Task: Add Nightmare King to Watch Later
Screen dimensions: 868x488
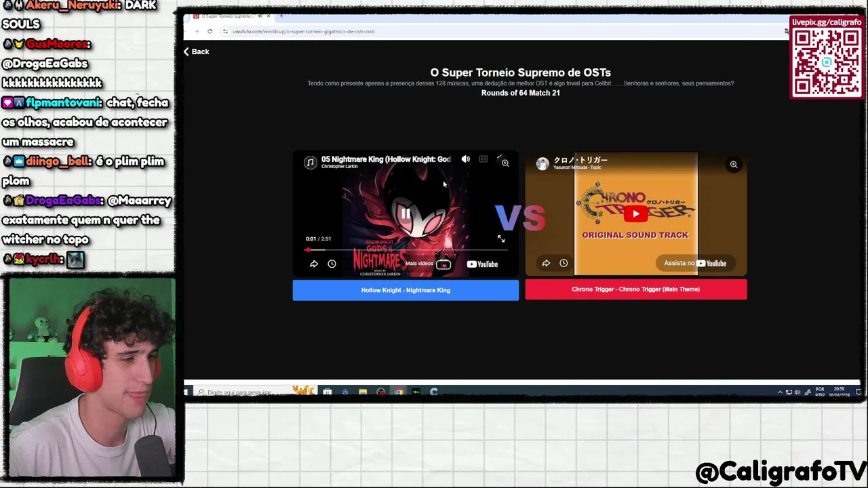Action: 332,264
